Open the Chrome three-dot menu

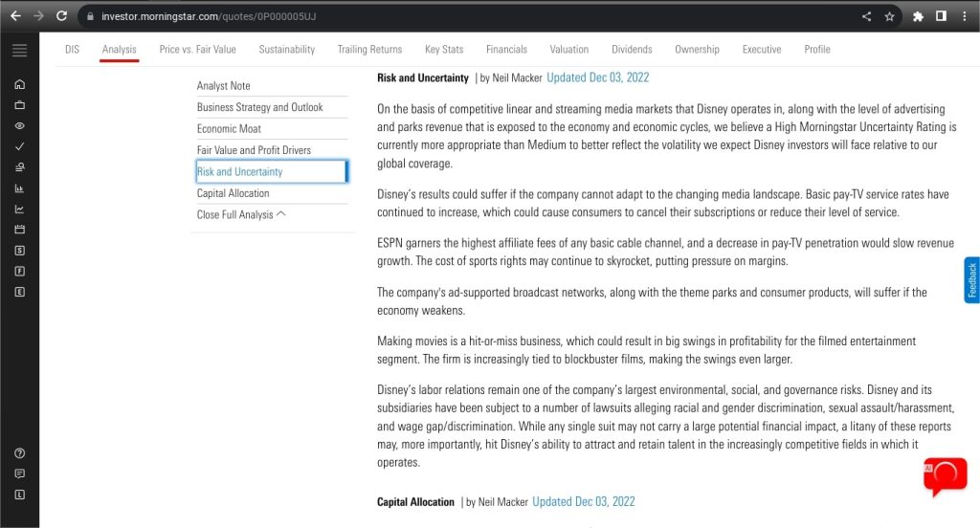point(965,16)
